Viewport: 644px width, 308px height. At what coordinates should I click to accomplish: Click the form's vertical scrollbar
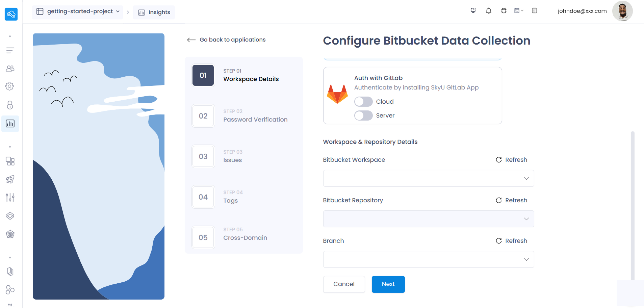pyautogui.click(x=633, y=206)
